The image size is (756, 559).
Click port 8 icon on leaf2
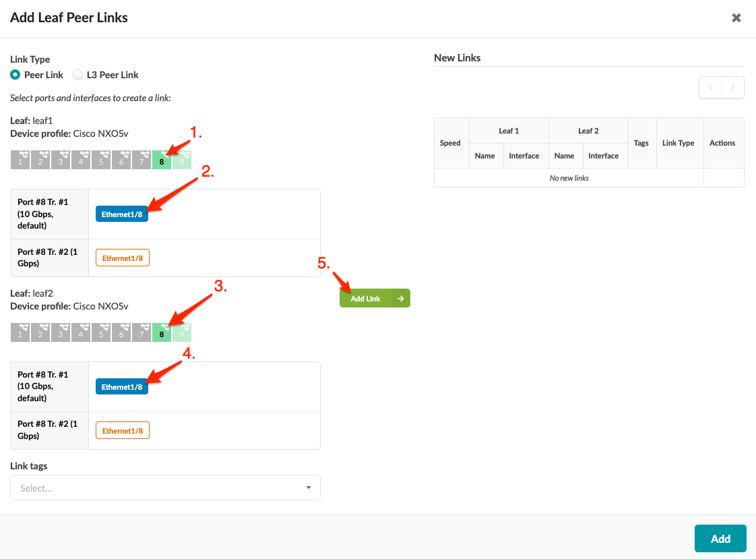tap(162, 332)
